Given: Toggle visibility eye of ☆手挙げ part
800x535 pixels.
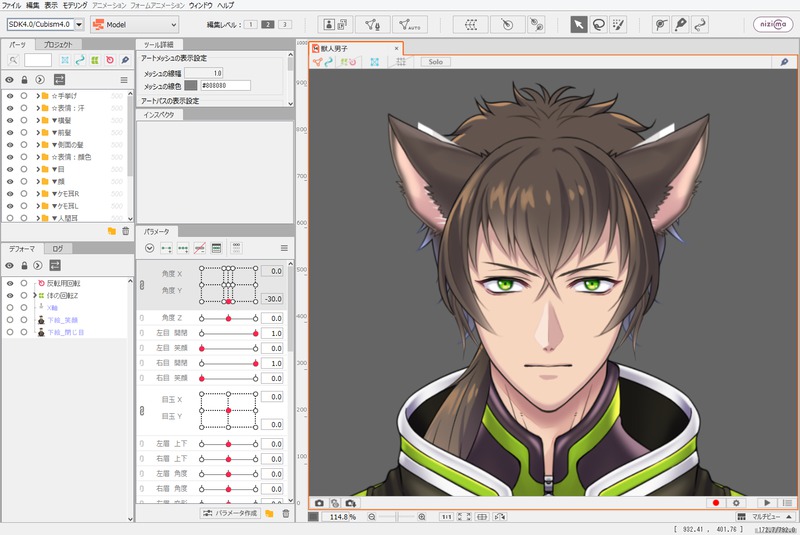Looking at the screenshot, I should [x=10, y=95].
